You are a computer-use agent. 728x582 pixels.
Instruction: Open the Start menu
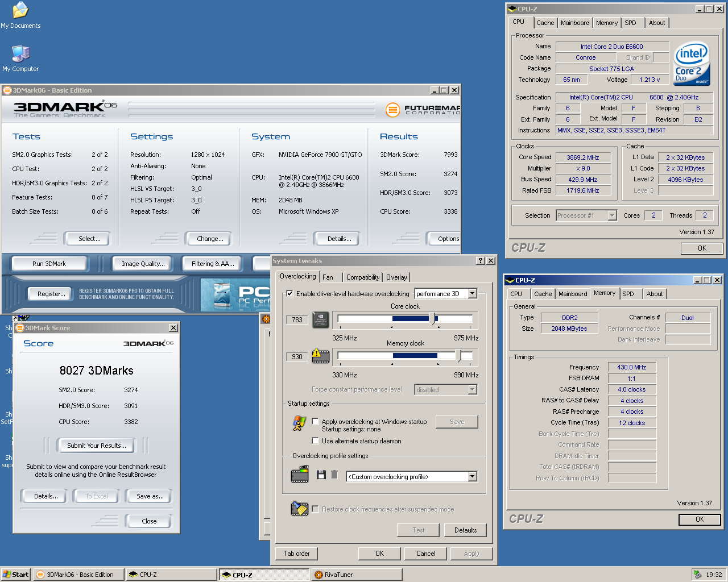15,575
